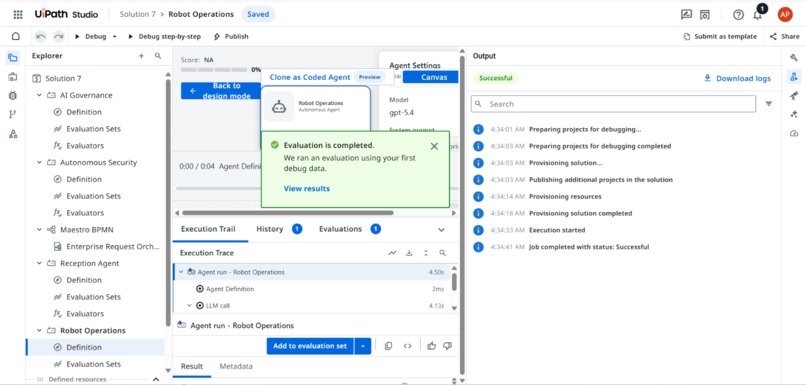Click the View results link

click(306, 189)
